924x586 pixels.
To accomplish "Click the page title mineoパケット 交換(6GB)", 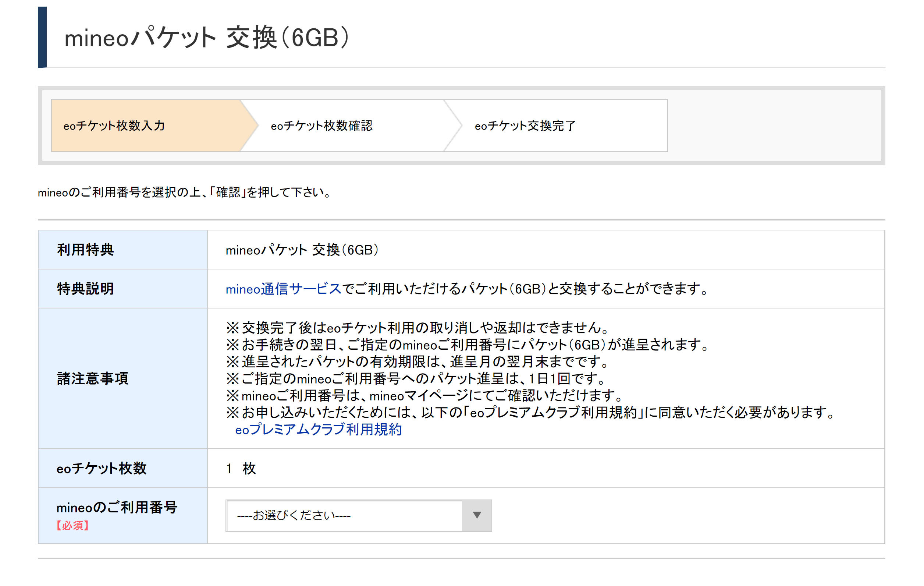I will coord(207,38).
